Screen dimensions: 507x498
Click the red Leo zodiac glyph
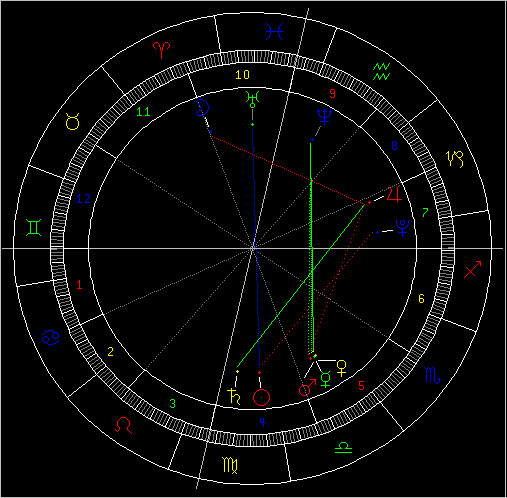[x=123, y=425]
